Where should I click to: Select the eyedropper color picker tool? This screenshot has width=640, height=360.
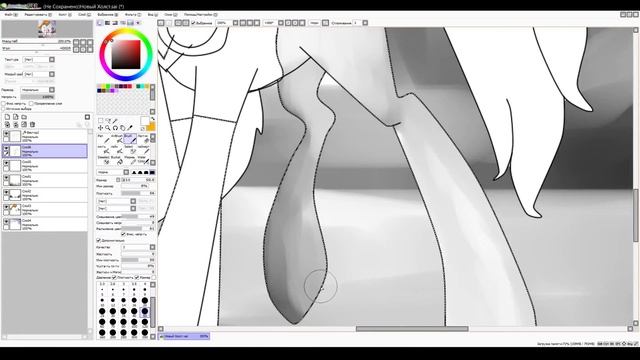[130, 128]
